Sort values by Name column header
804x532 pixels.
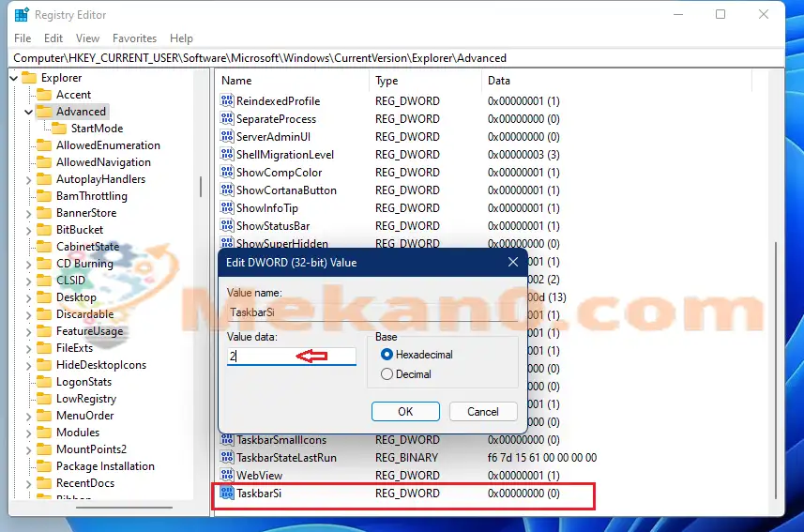pos(293,81)
